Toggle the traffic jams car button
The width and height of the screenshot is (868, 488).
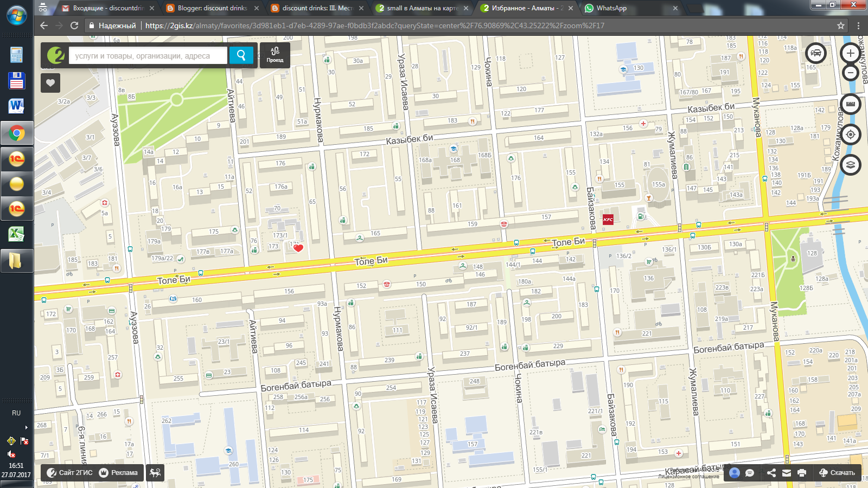click(815, 53)
